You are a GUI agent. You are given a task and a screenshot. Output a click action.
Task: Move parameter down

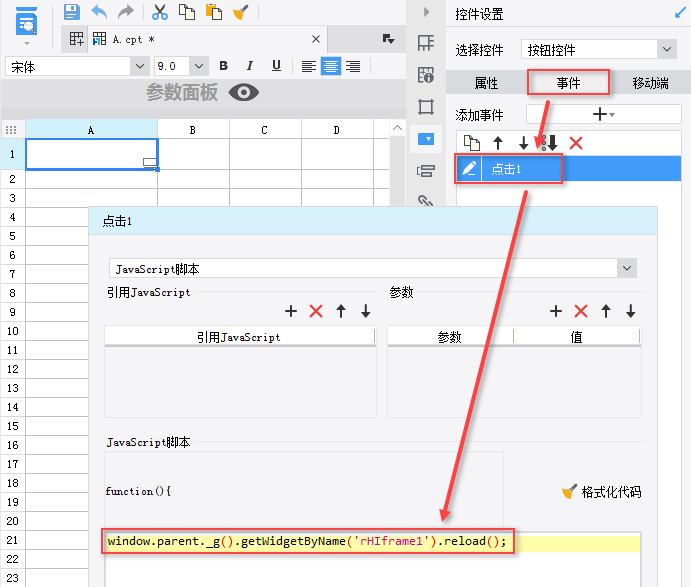pos(631,311)
